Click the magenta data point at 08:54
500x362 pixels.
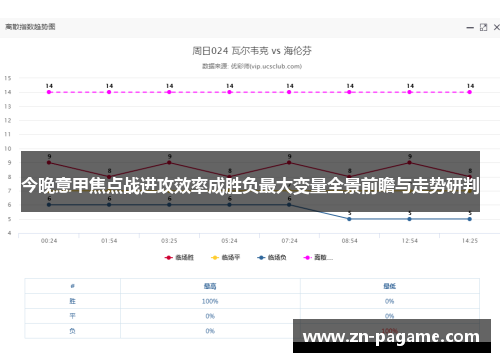[349, 92]
